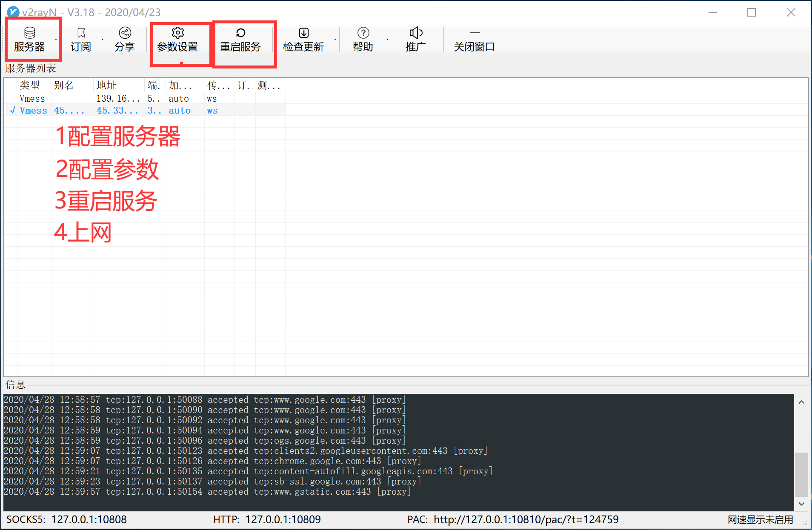Expand the dropdown arrow next to 订阅

coord(102,40)
